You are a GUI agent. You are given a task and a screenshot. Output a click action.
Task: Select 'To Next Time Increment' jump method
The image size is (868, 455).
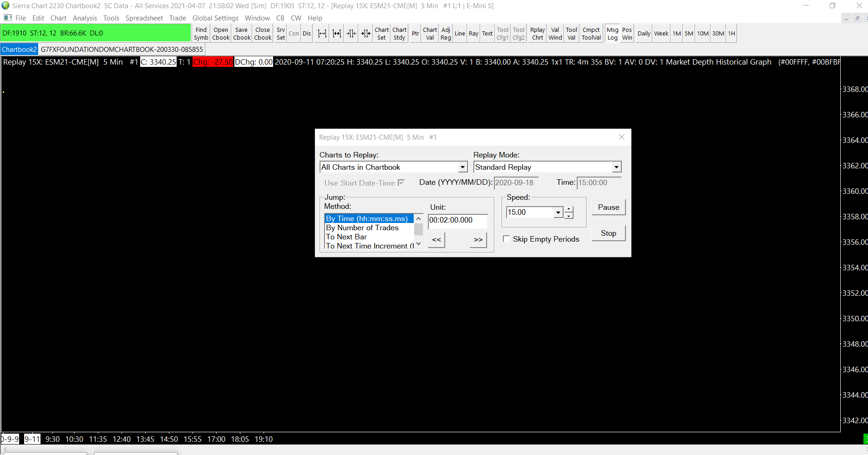(x=369, y=246)
